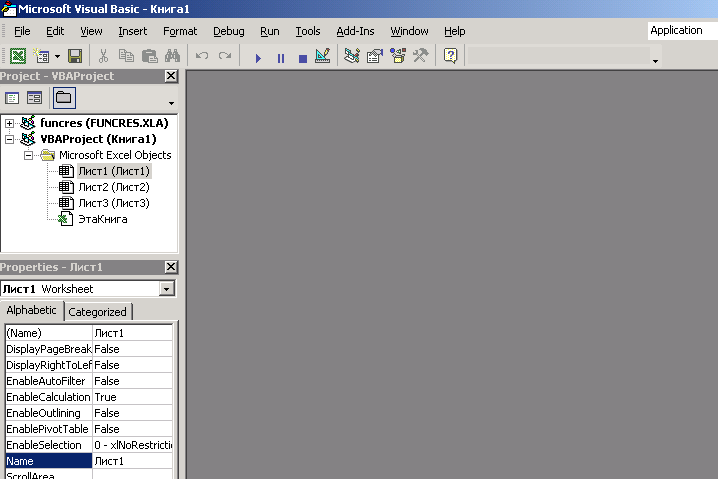Viewport: 718px width, 479px height.
Task: Open Find with the binoculars icon
Action: coord(172,56)
